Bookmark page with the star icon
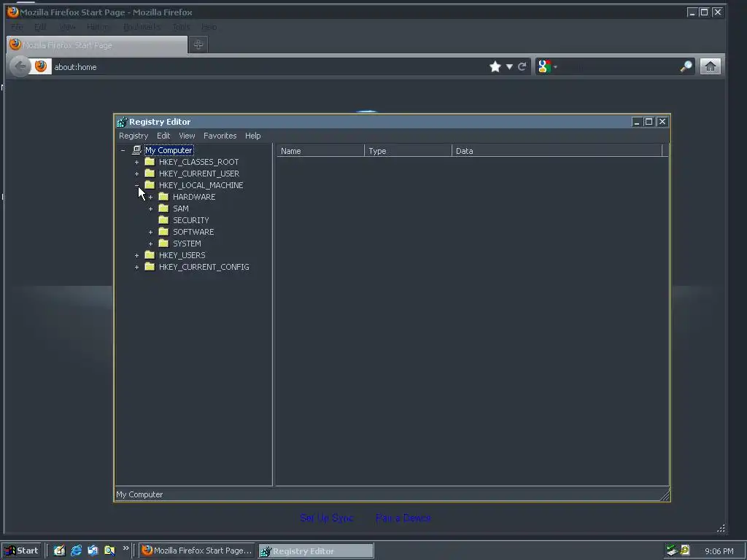This screenshot has height=560, width=747. coord(495,66)
